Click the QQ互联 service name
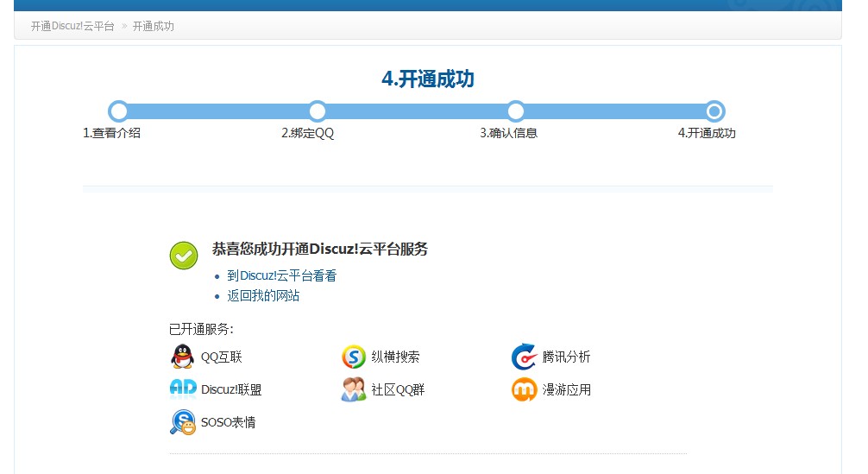This screenshot has width=868, height=474. coord(222,357)
